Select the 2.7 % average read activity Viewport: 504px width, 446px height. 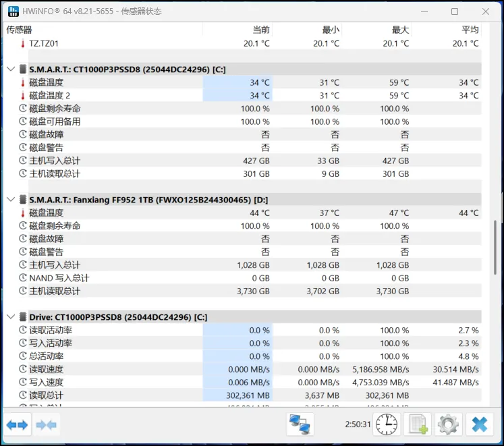click(x=468, y=330)
